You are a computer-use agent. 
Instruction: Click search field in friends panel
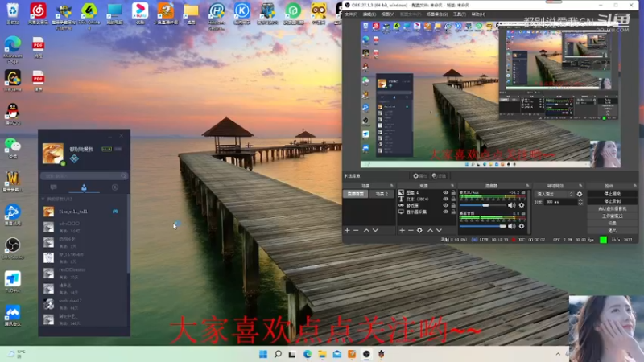(x=85, y=176)
